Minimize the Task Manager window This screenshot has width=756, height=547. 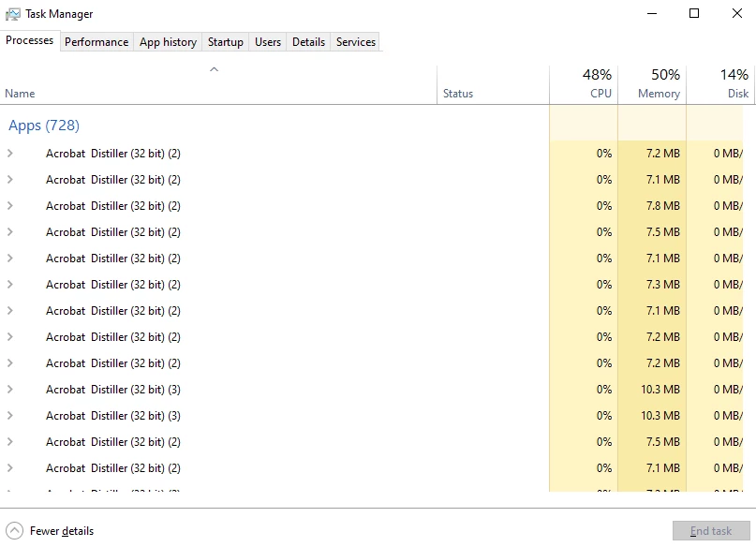[652, 13]
